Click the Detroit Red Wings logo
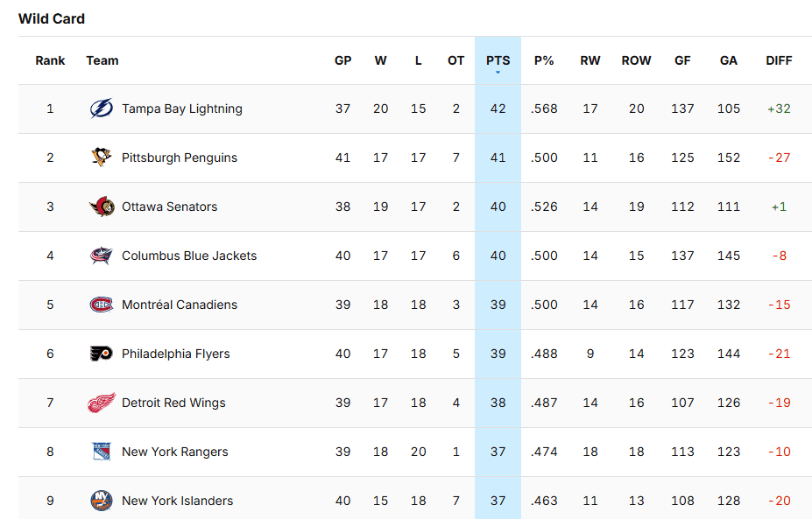Image resolution: width=812 pixels, height=519 pixels. (102, 403)
